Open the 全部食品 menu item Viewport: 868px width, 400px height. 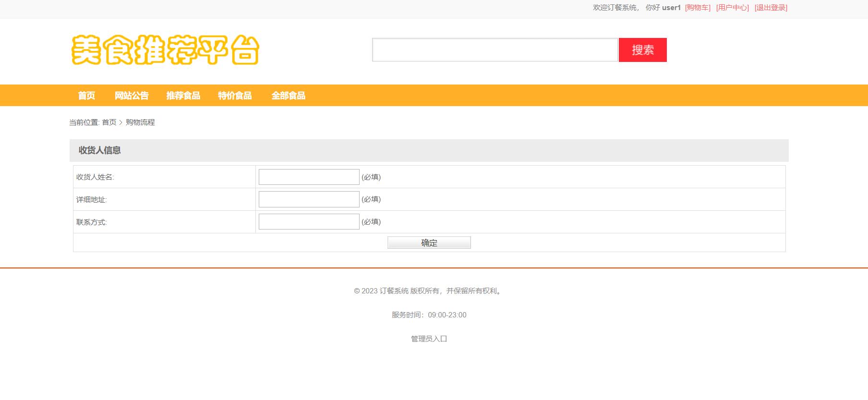[288, 96]
